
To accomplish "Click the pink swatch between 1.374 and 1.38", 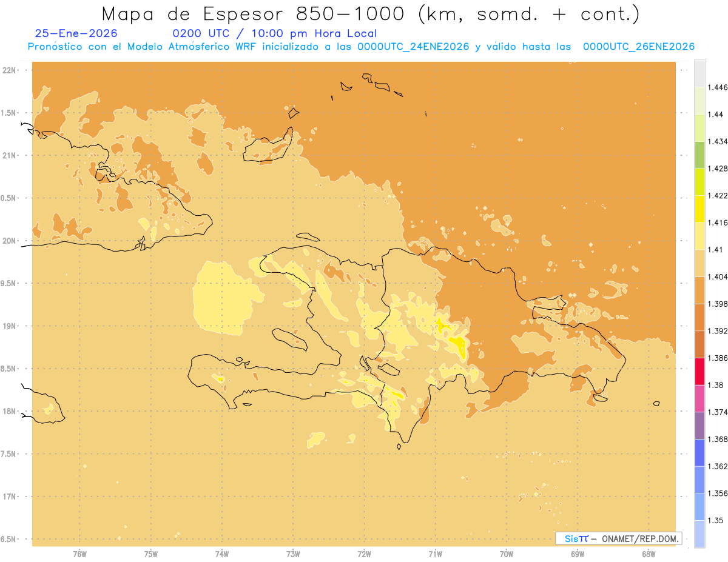I will 699,398.
